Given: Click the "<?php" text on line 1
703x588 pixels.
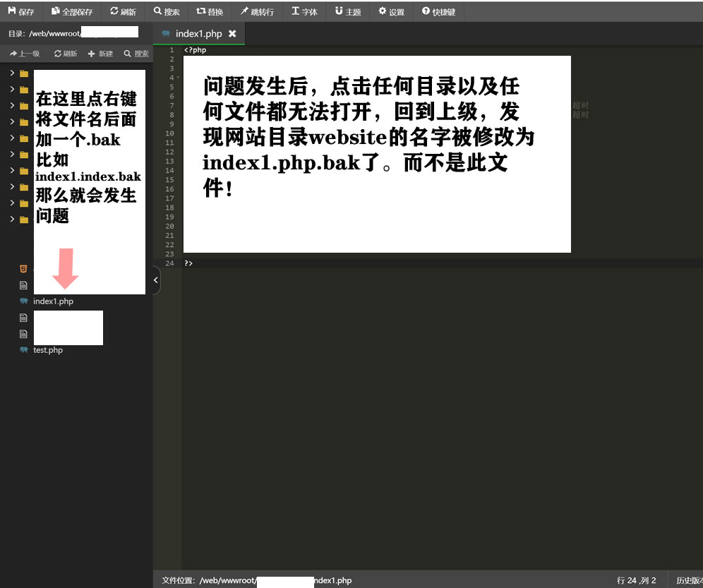Looking at the screenshot, I should tap(195, 50).
